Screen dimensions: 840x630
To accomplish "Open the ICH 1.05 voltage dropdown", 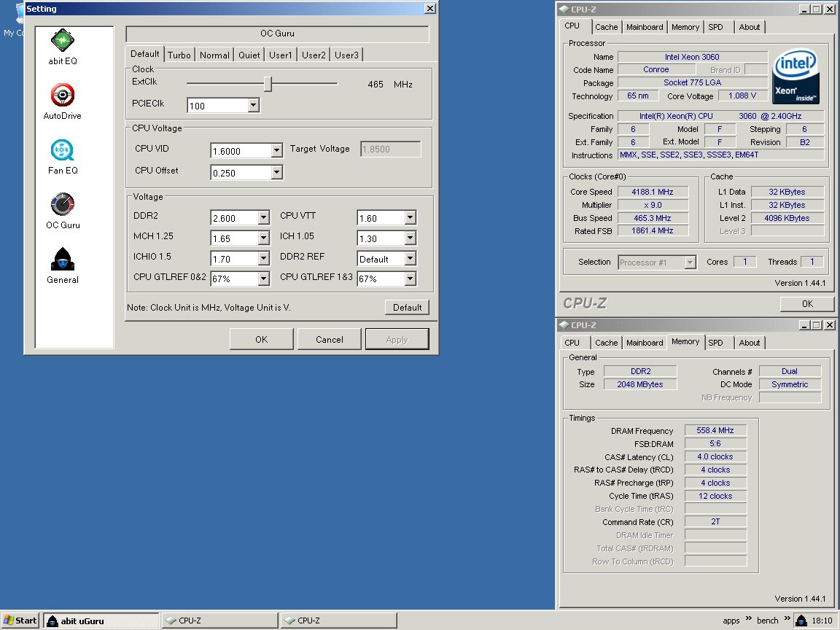I will [x=410, y=238].
